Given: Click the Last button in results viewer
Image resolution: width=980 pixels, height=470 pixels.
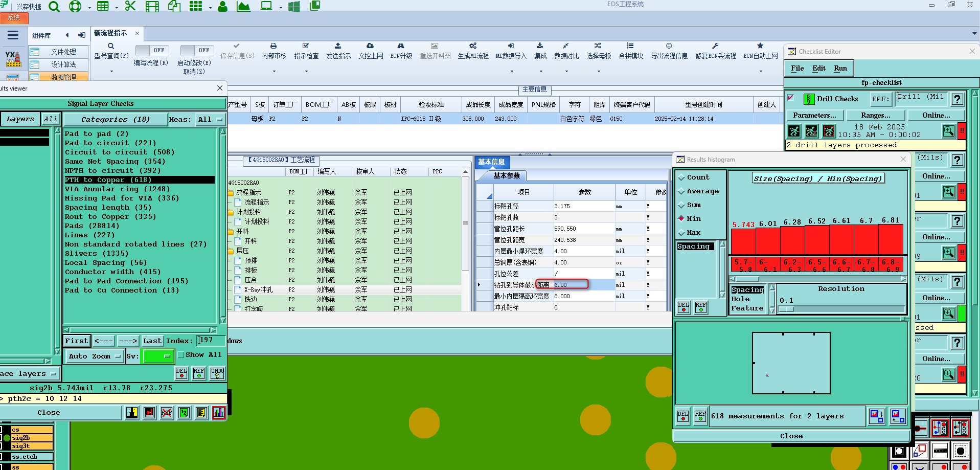Looking at the screenshot, I should coord(152,341).
